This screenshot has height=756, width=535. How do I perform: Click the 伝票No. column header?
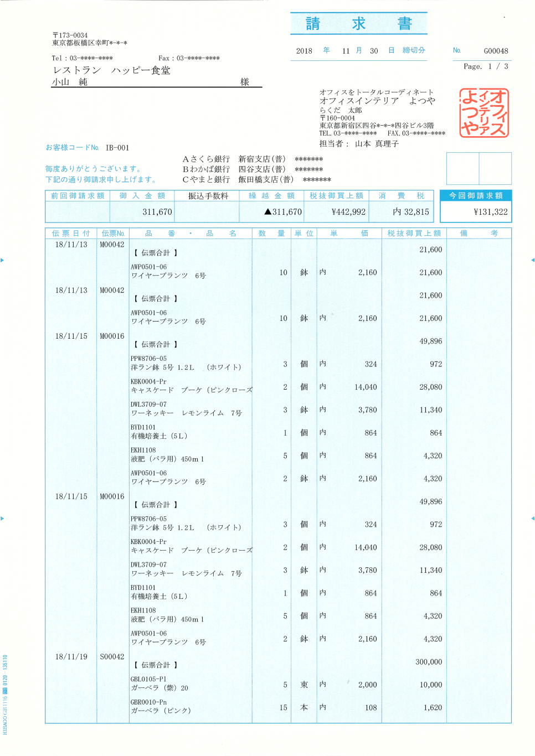[113, 234]
